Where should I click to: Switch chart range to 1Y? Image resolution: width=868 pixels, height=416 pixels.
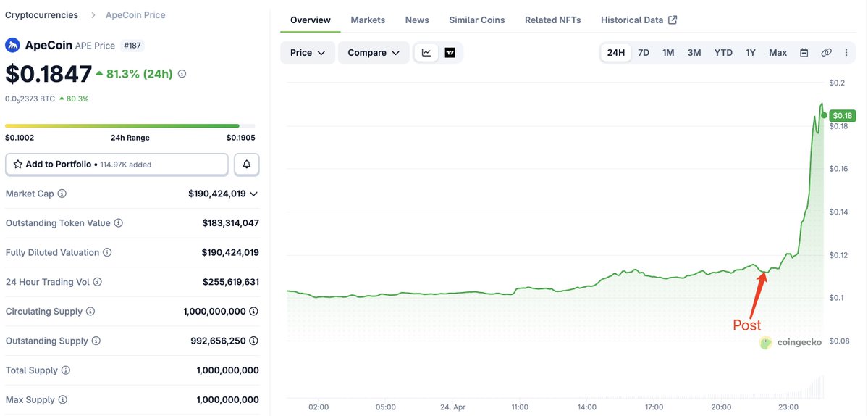pyautogui.click(x=751, y=53)
